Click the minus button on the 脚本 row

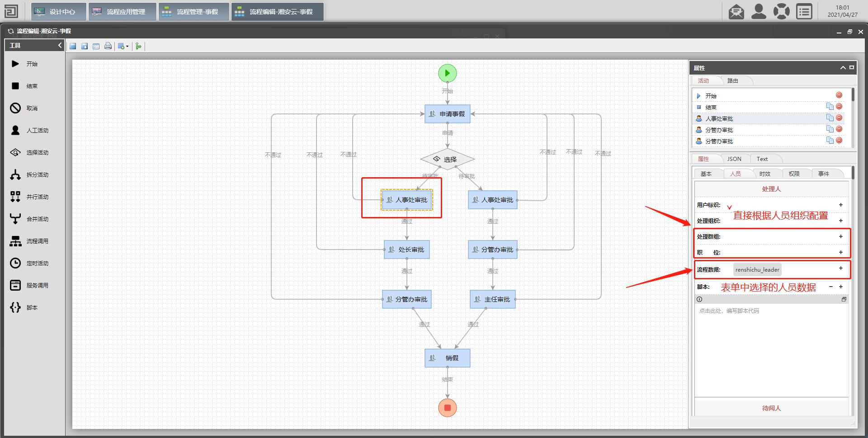pyautogui.click(x=831, y=287)
